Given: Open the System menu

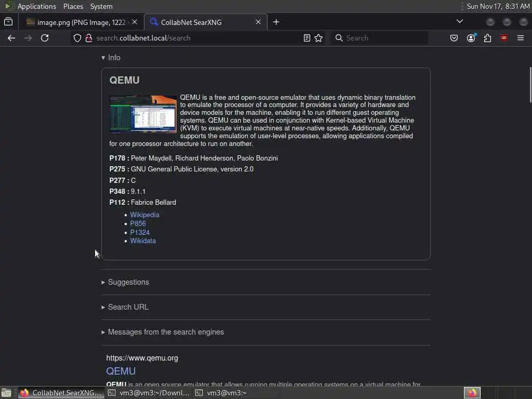Looking at the screenshot, I should (101, 6).
